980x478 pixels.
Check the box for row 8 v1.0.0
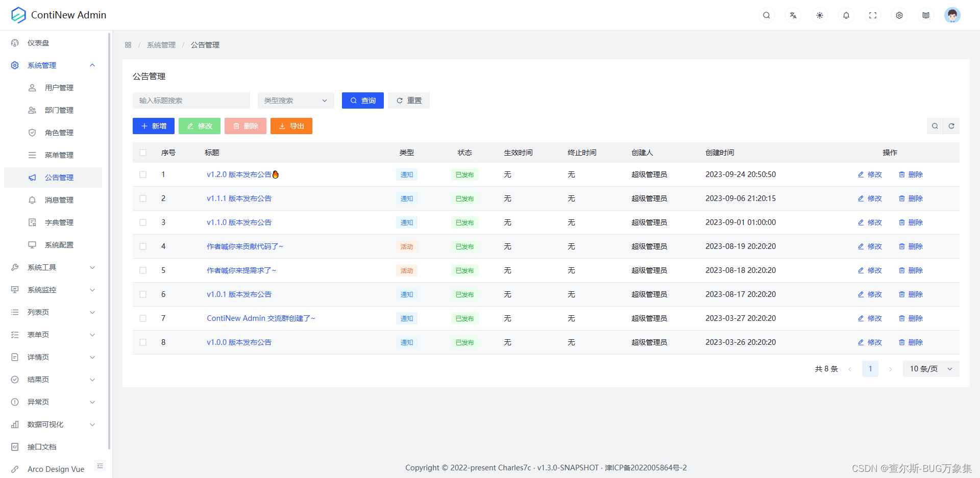(143, 342)
